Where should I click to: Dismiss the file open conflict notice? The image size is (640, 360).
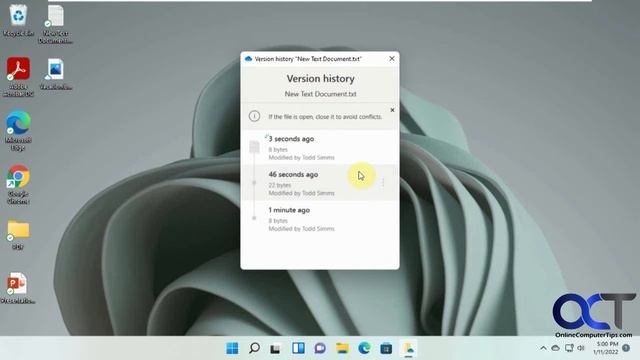click(x=392, y=110)
